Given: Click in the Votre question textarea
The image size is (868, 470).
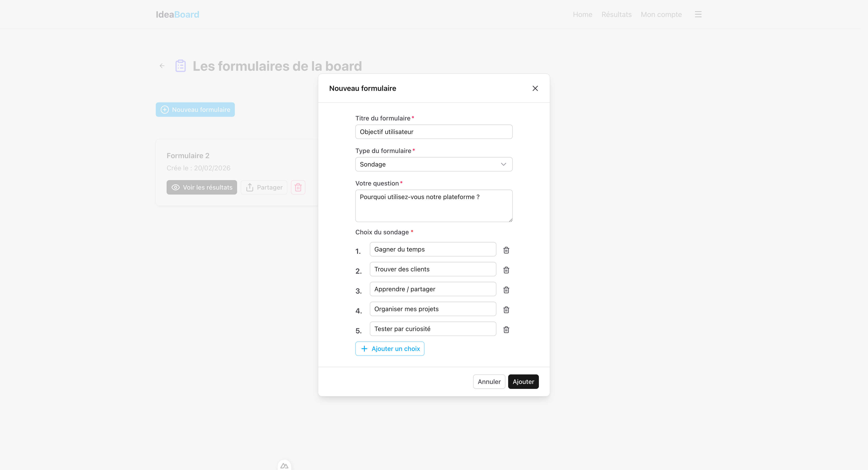Looking at the screenshot, I should pos(433,206).
